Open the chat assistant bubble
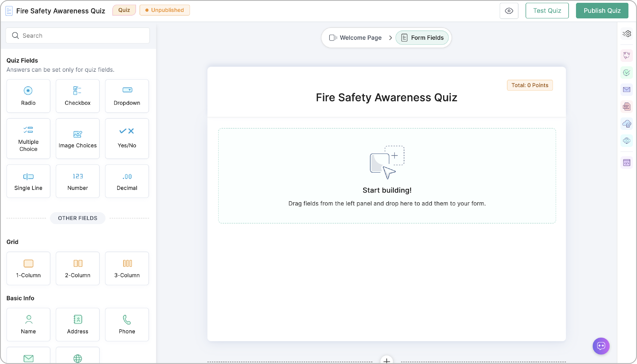This screenshot has width=637, height=364. click(601, 346)
